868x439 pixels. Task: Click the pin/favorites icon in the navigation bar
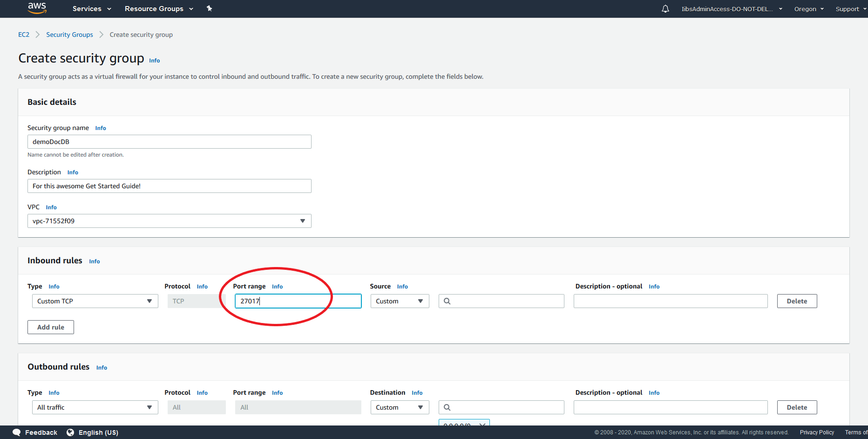click(x=209, y=8)
